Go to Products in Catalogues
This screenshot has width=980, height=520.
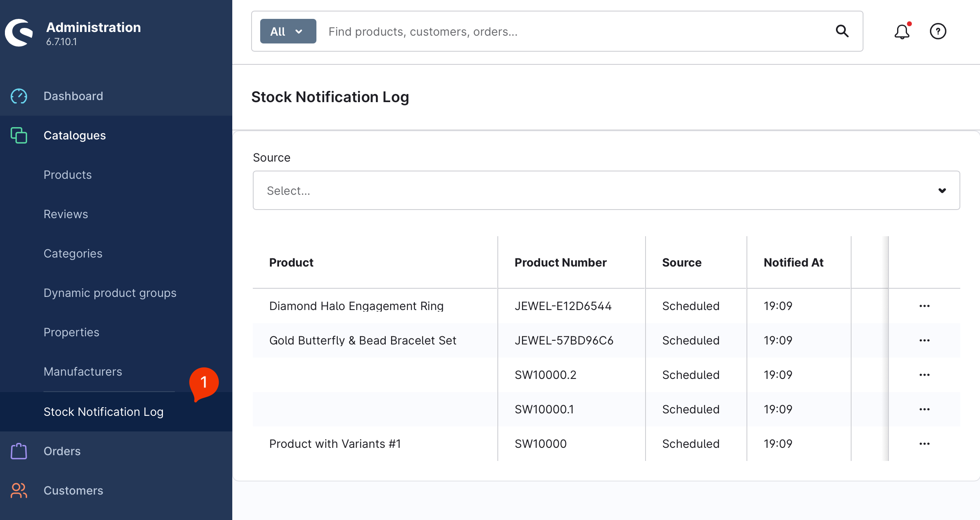click(68, 175)
